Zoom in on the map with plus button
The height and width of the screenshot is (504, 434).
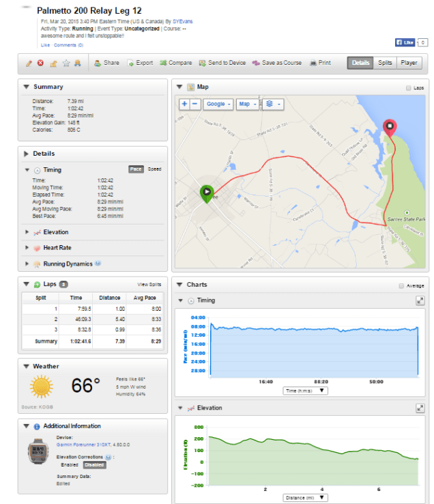point(185,104)
